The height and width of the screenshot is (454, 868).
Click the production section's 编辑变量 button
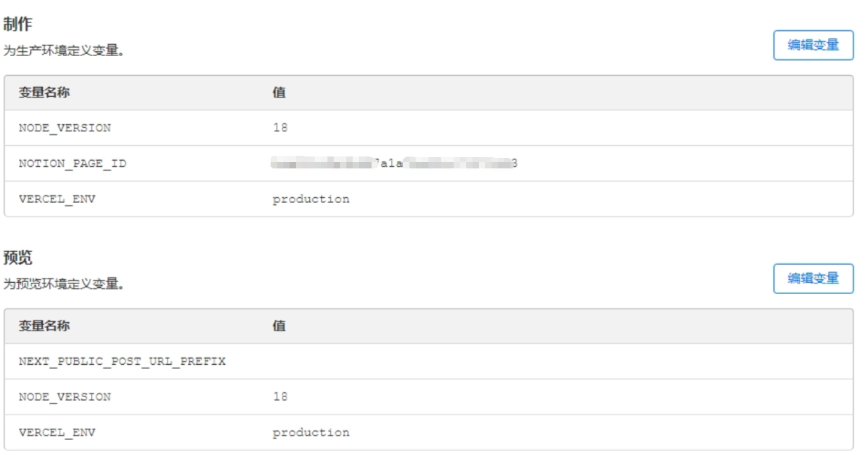(x=813, y=45)
